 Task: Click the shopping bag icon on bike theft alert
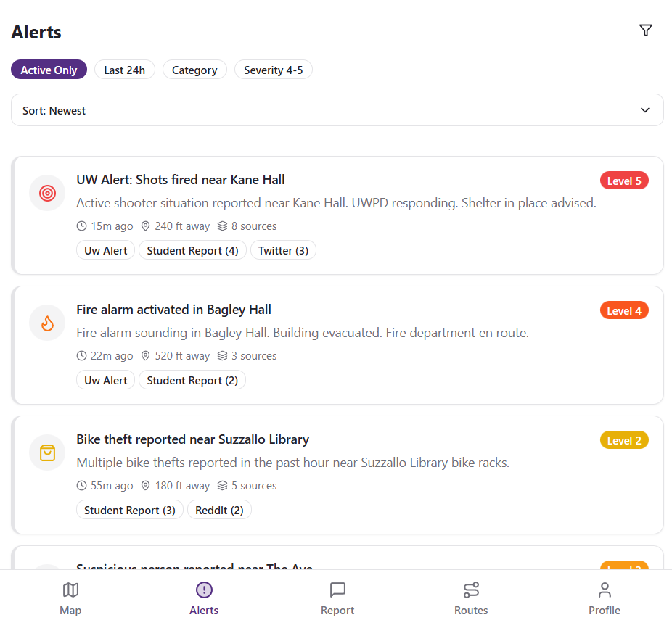[47, 452]
